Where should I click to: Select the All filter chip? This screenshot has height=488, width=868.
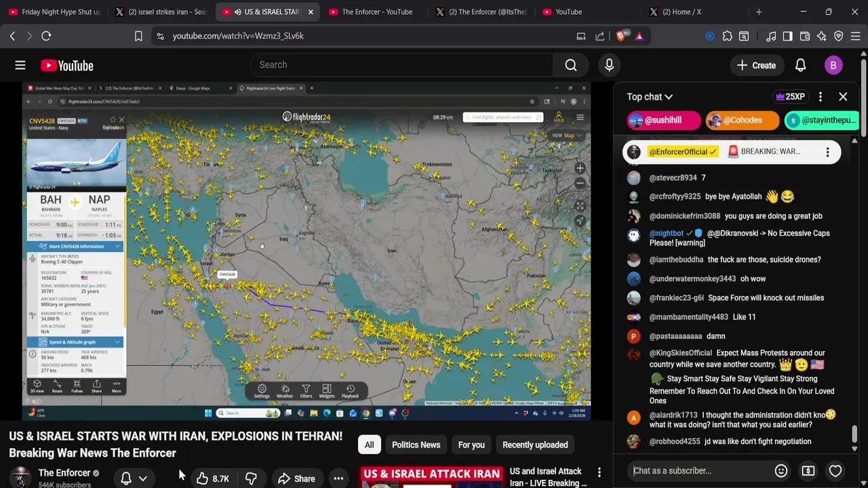(x=369, y=445)
